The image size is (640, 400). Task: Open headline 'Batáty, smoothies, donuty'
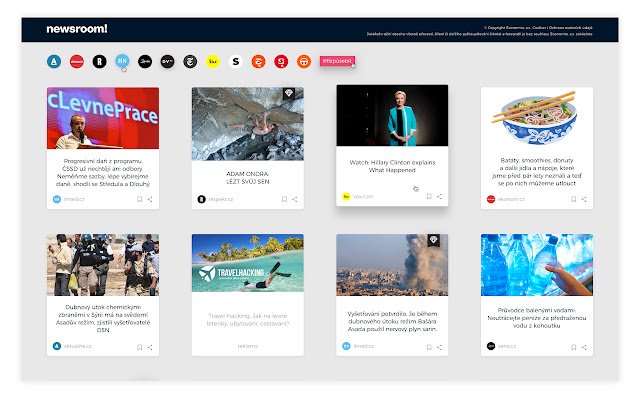coord(537,172)
